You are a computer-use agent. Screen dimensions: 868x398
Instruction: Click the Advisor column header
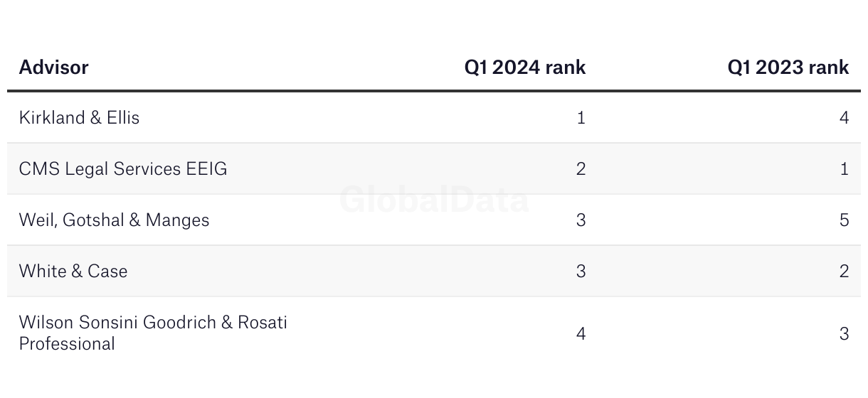54,68
